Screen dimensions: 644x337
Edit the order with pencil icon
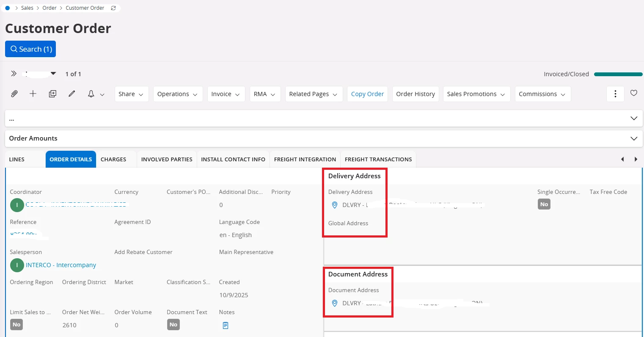point(72,94)
